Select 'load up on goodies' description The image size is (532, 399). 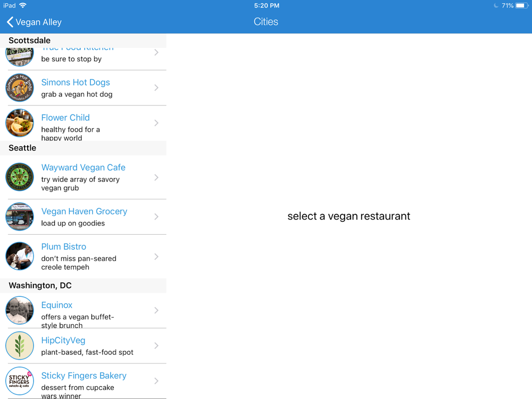[73, 223]
